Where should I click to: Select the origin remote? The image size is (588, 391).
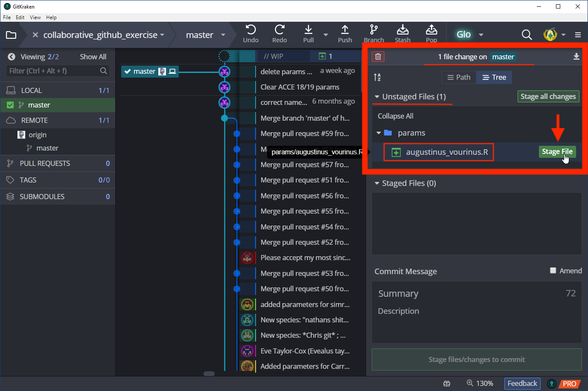click(x=38, y=135)
